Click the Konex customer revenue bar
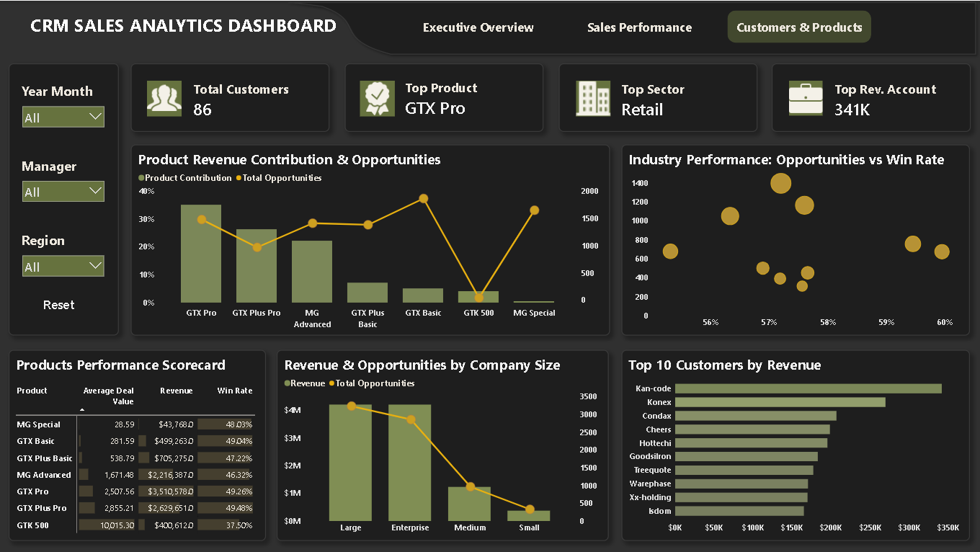The width and height of the screenshot is (980, 552). [780, 402]
